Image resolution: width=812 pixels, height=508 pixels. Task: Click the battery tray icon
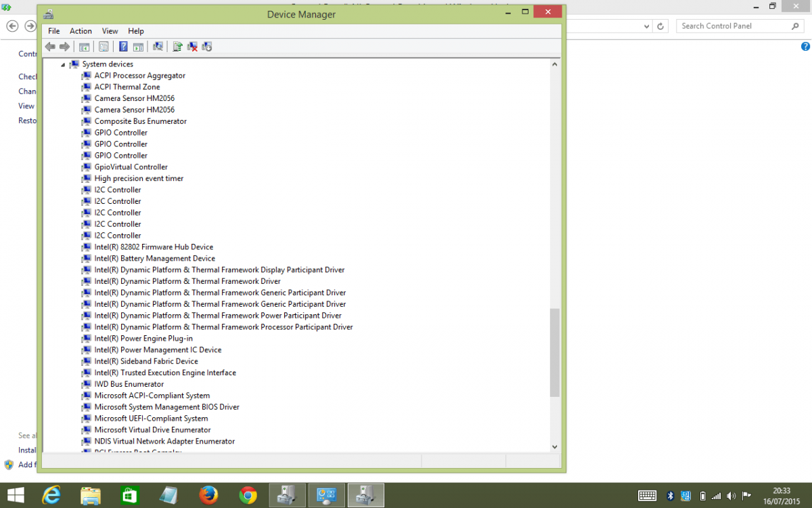pyautogui.click(x=702, y=496)
